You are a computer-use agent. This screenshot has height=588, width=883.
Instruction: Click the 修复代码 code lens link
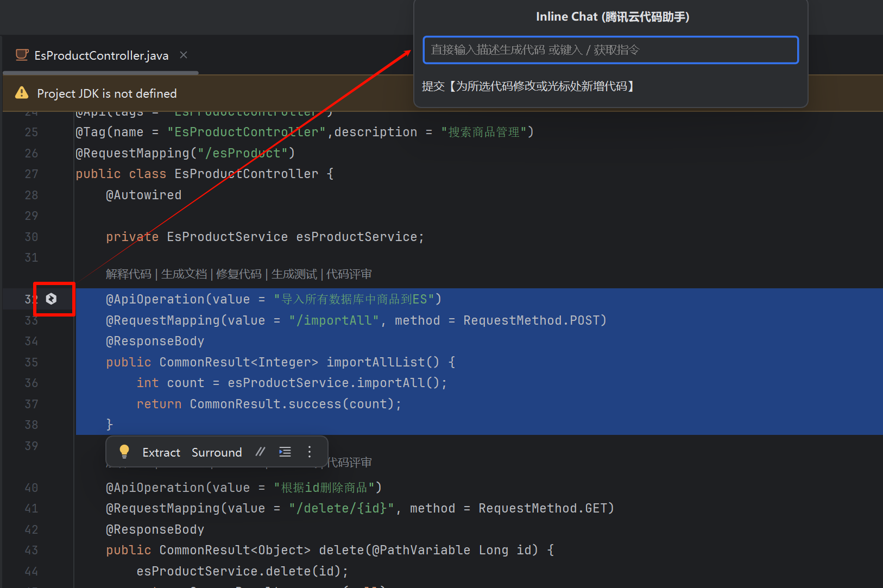[239, 274]
